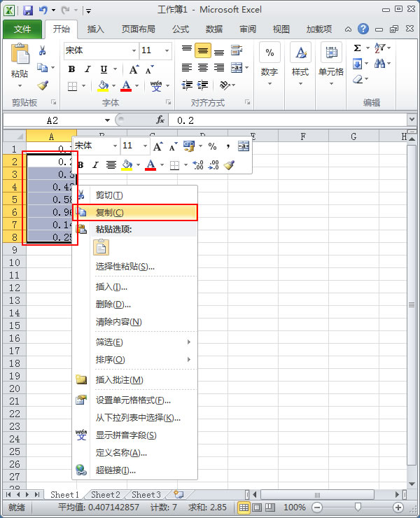The height and width of the screenshot is (518, 420).
Task: Choose Cut in the context menu
Action: [x=135, y=195]
